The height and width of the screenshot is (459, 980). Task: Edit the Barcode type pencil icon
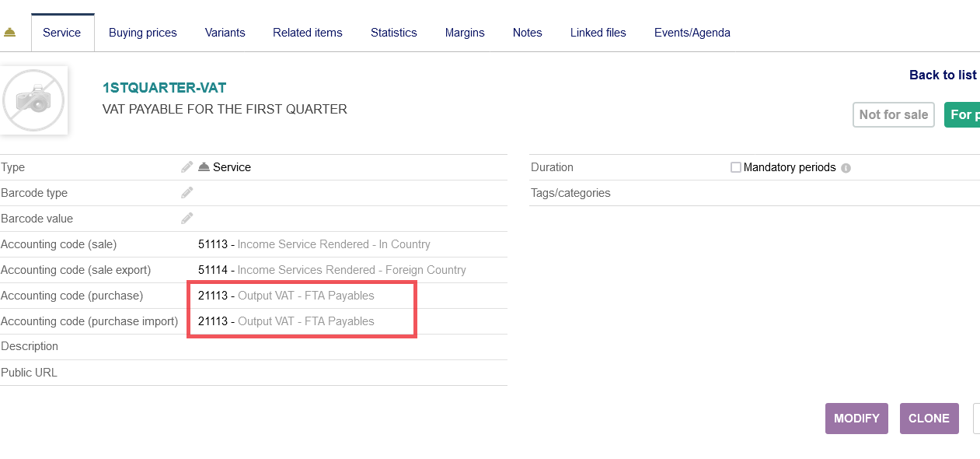coord(187,193)
